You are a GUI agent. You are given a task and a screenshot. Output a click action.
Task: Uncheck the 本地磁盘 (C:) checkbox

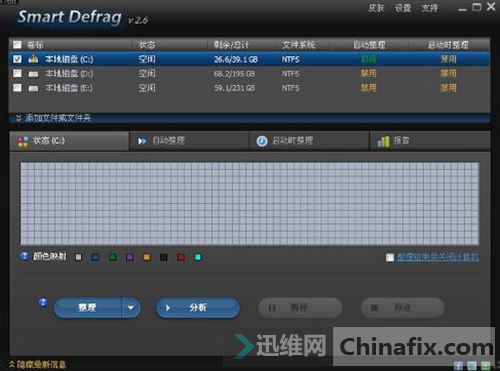point(17,59)
